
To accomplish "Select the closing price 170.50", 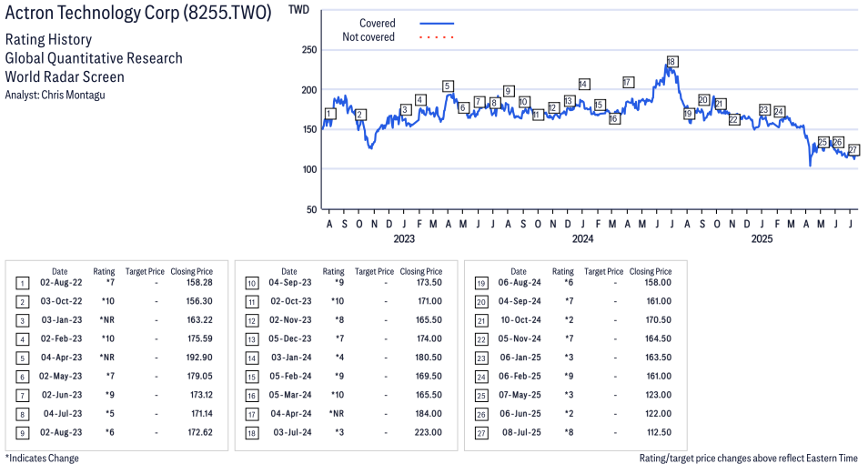I will click(x=658, y=320).
